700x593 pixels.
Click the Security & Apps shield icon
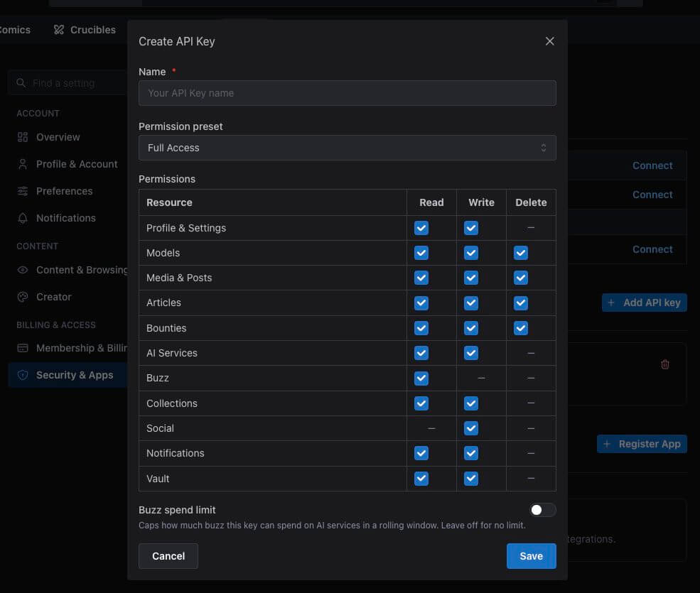click(23, 375)
